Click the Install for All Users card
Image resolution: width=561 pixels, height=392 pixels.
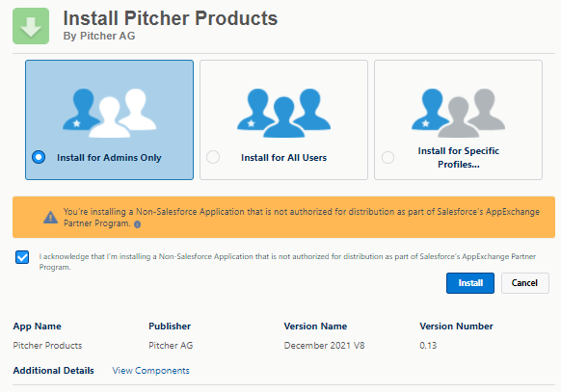click(283, 119)
